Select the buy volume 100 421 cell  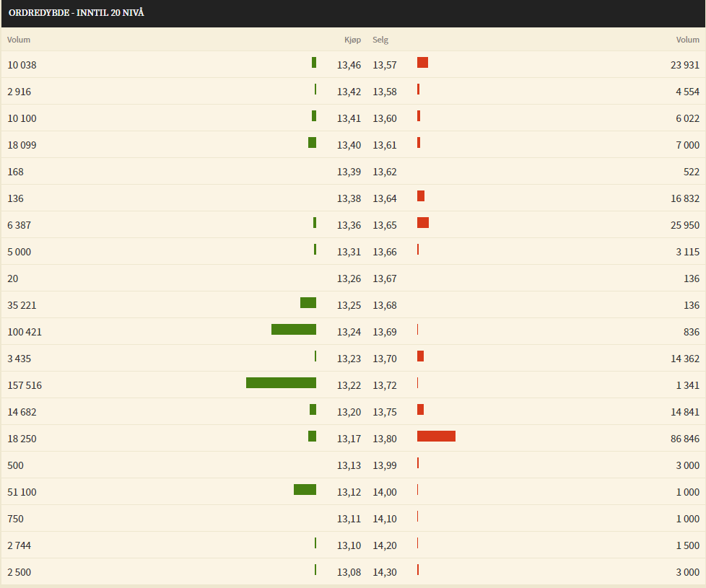pos(25,332)
